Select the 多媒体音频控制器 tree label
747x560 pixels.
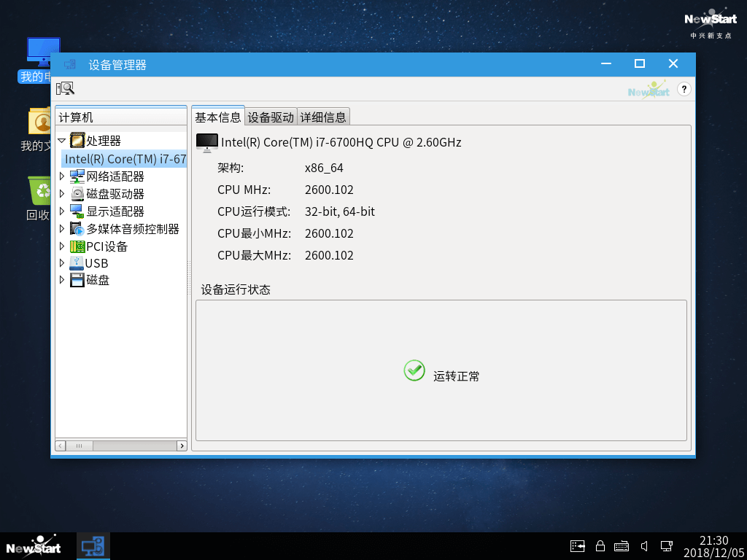(133, 229)
